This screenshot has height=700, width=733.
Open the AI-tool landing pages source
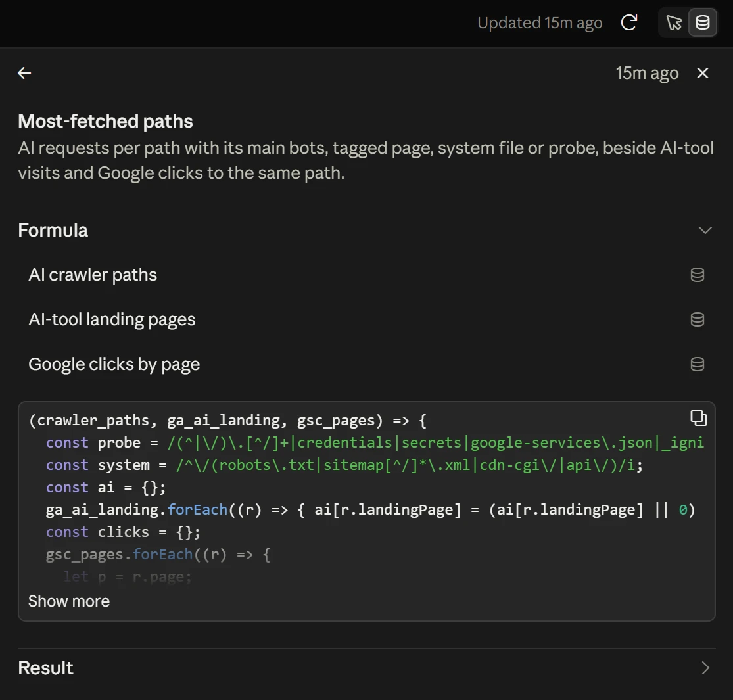pos(367,319)
